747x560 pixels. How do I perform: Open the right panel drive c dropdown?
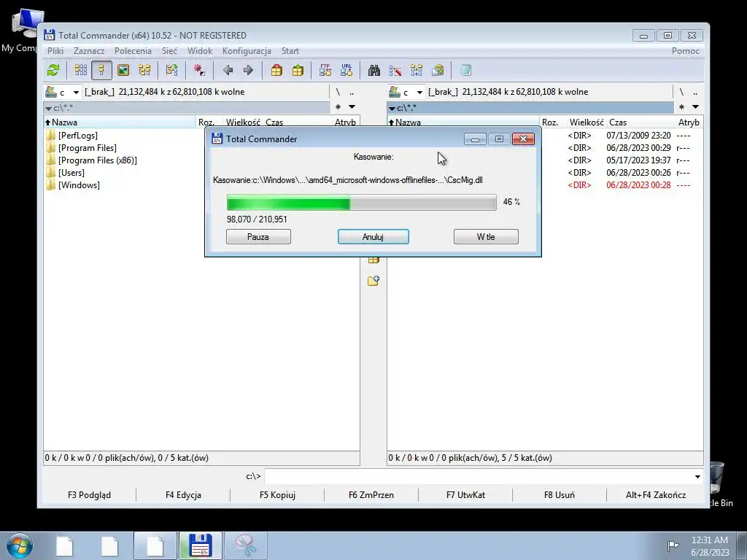click(x=419, y=93)
